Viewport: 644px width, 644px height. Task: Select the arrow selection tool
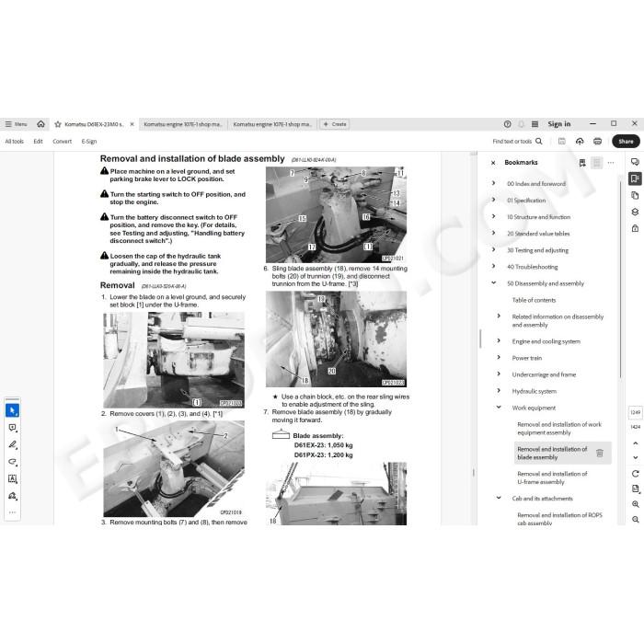pyautogui.click(x=12, y=410)
